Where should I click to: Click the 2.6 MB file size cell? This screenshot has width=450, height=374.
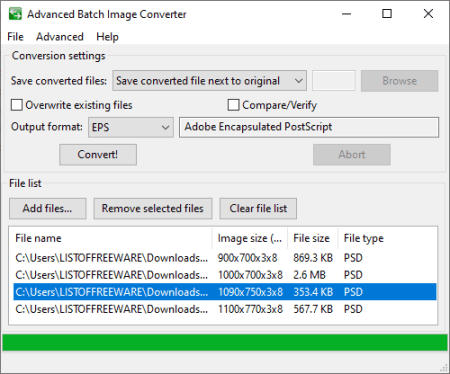(309, 275)
